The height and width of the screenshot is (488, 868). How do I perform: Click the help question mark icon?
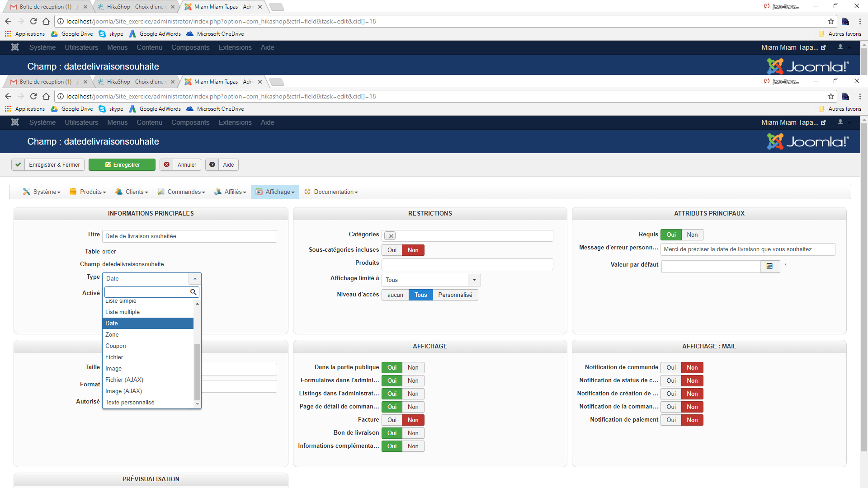[212, 165]
